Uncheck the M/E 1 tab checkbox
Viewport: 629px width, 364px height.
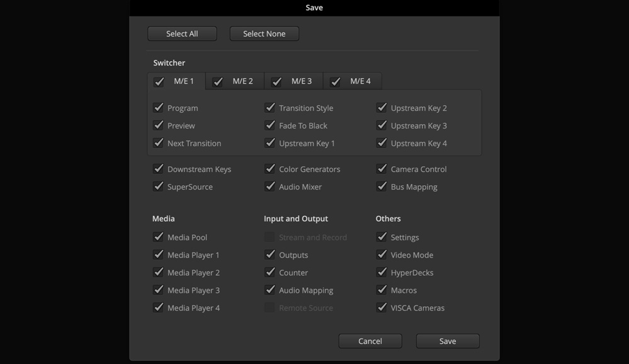(159, 82)
